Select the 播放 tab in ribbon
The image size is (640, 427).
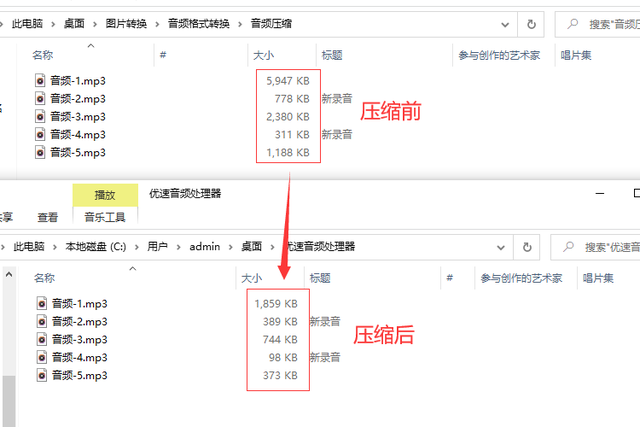pyautogui.click(x=104, y=195)
